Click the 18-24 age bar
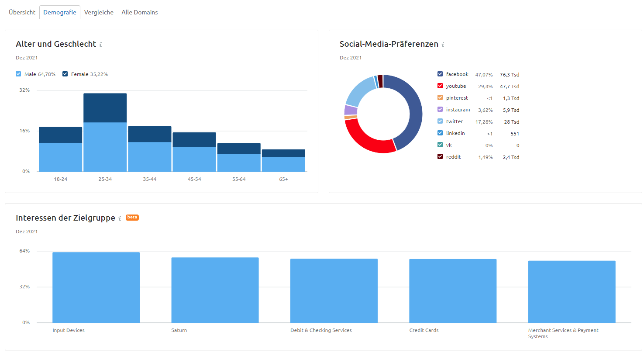This screenshot has width=644, height=353. pyautogui.click(x=61, y=149)
